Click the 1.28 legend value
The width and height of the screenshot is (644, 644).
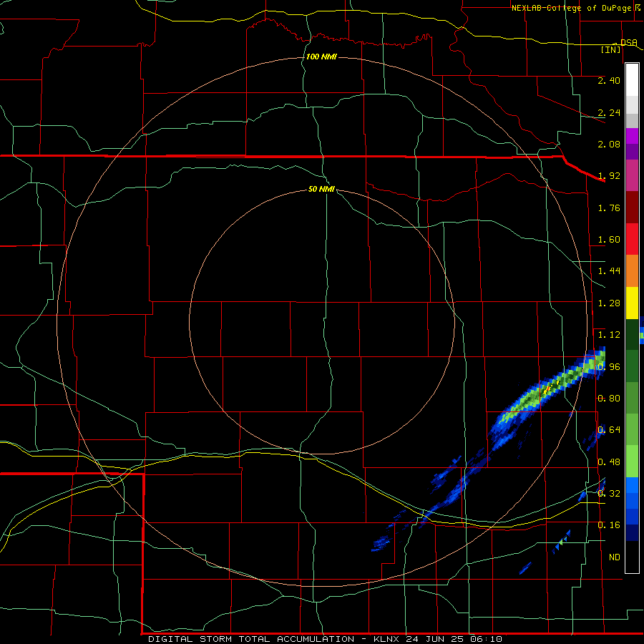[x=609, y=303]
